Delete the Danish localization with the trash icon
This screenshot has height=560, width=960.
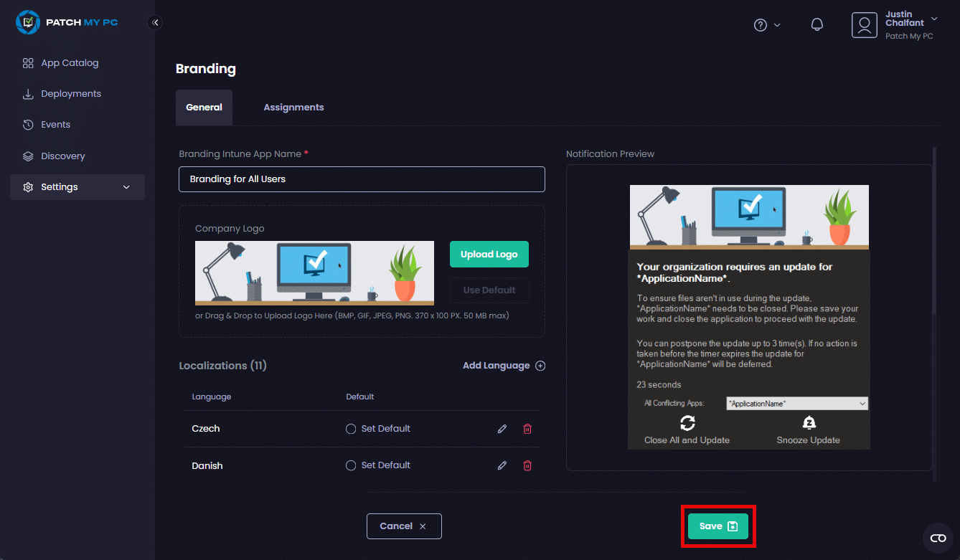point(527,465)
